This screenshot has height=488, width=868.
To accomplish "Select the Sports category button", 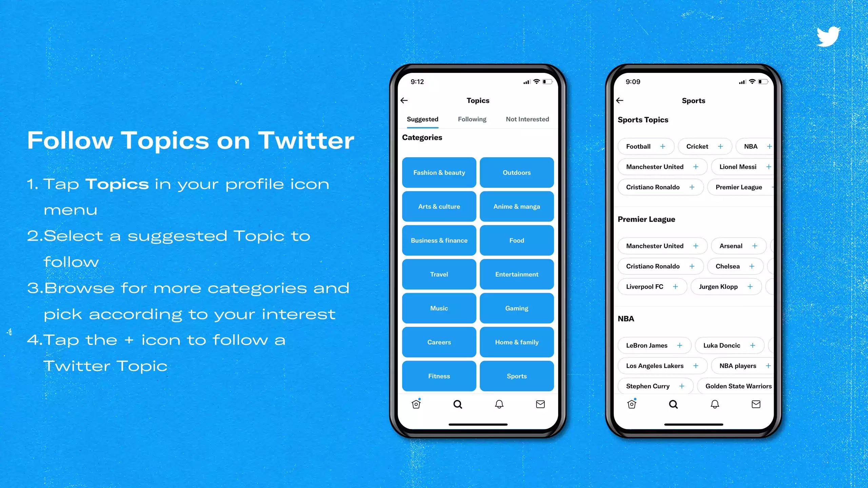I will click(516, 376).
